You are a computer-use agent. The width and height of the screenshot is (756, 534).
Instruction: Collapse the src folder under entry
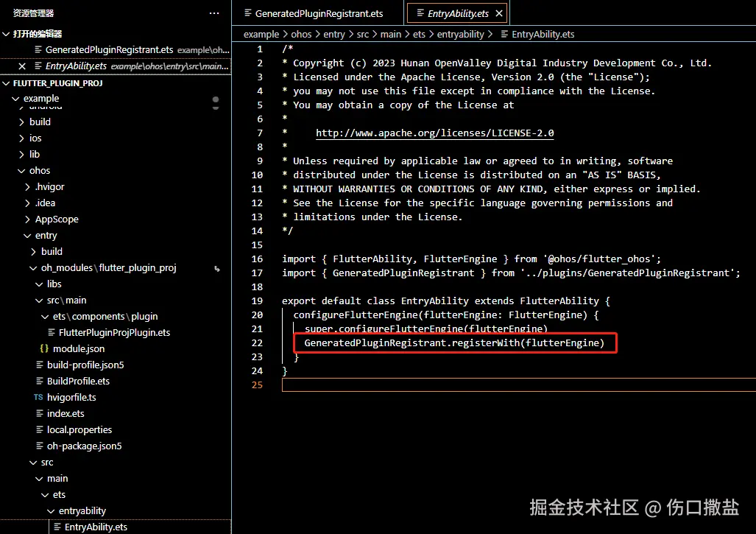click(33, 463)
